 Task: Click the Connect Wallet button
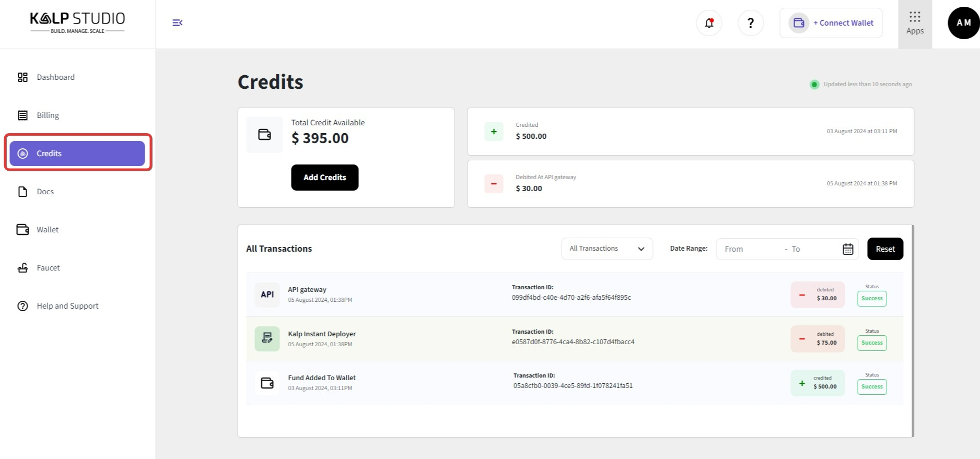(x=831, y=23)
